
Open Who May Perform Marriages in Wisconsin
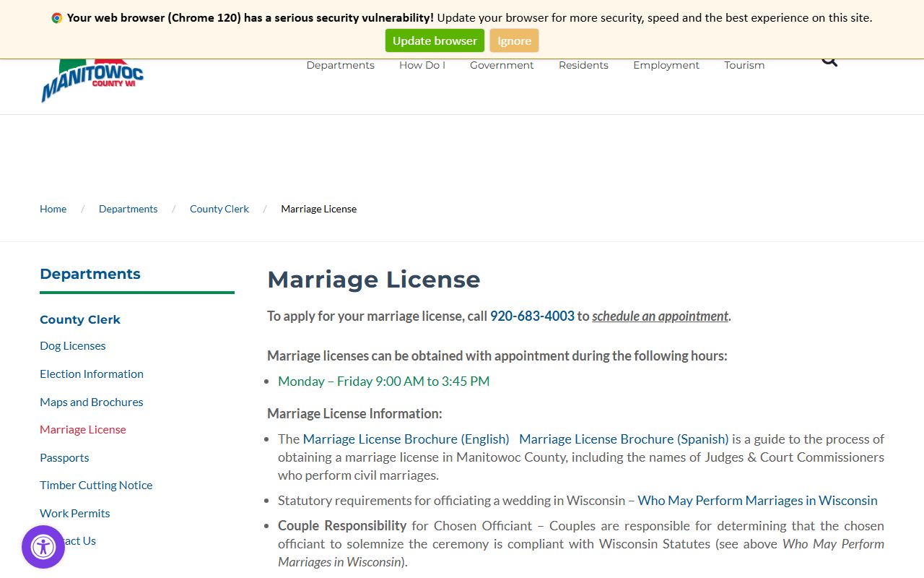point(758,501)
